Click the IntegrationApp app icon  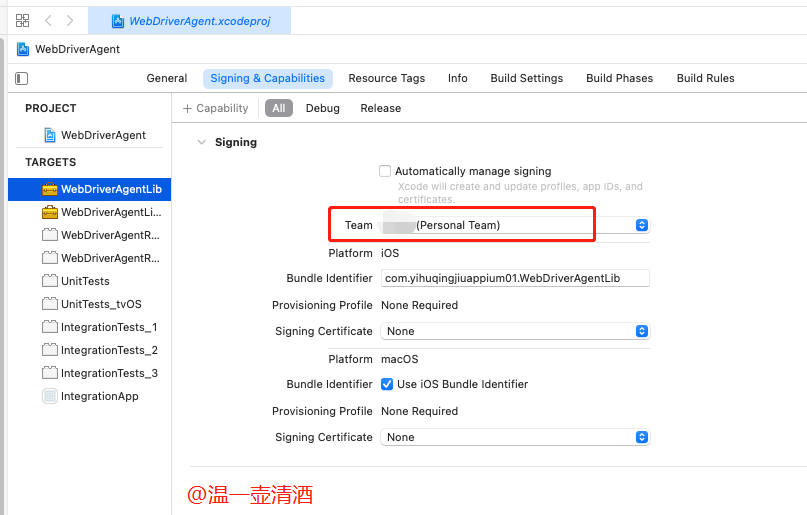[x=50, y=396]
